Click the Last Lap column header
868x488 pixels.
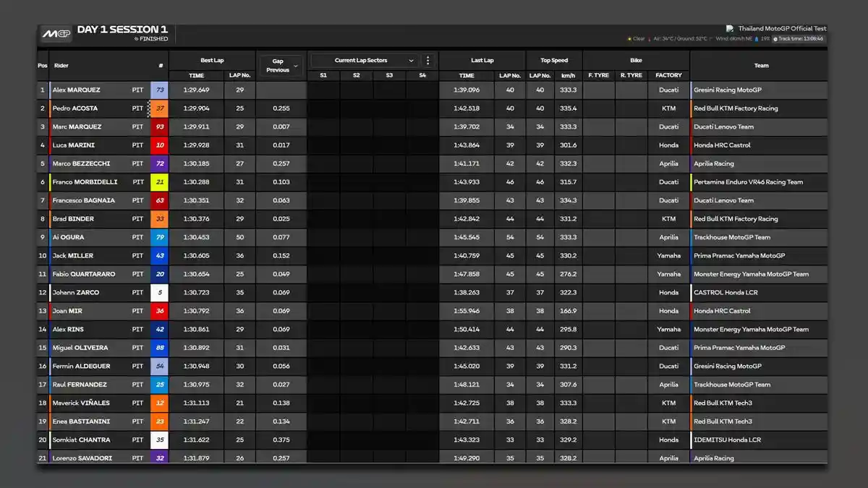coord(482,61)
